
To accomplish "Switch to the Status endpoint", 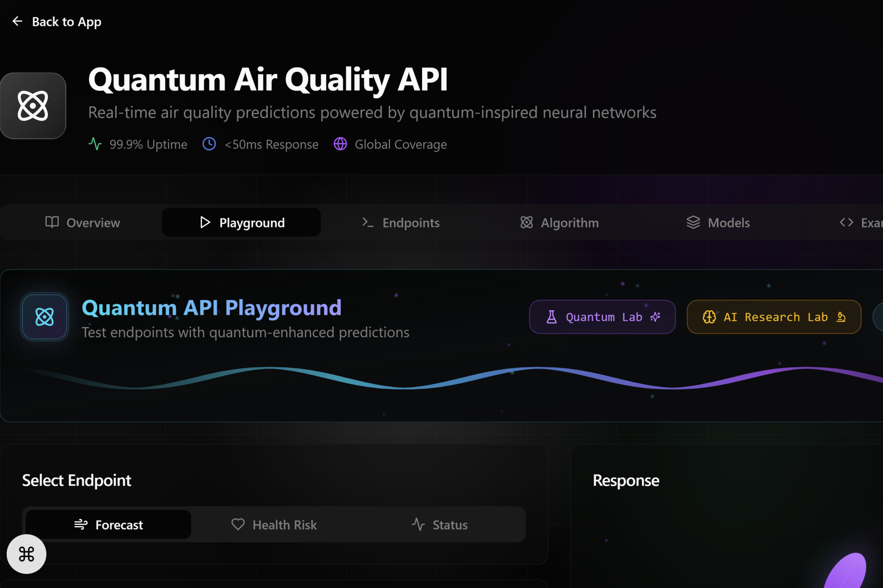I will (439, 525).
